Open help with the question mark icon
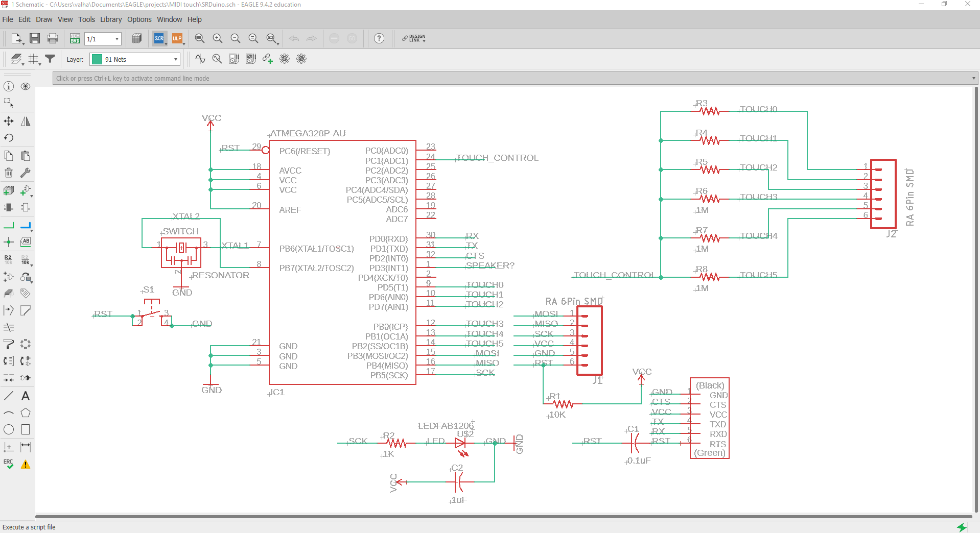980x533 pixels. tap(379, 38)
